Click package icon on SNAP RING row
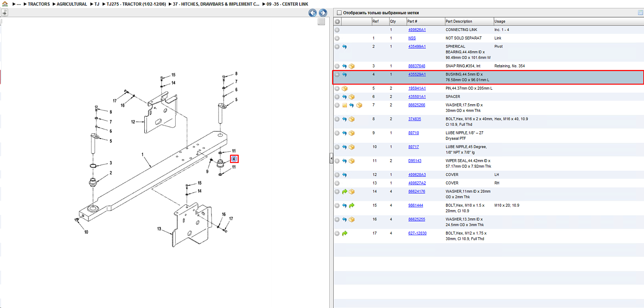 (352, 66)
